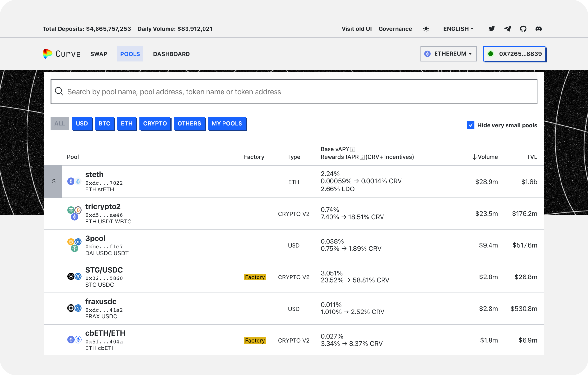This screenshot has height=375, width=588.
Task: Open the Twitter icon link
Action: pos(491,29)
